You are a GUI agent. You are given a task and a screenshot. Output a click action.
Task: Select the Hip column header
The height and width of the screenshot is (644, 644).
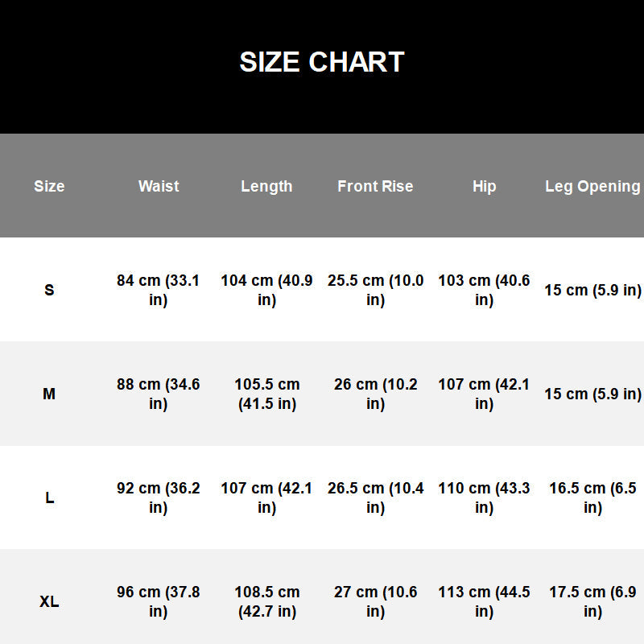485,187
